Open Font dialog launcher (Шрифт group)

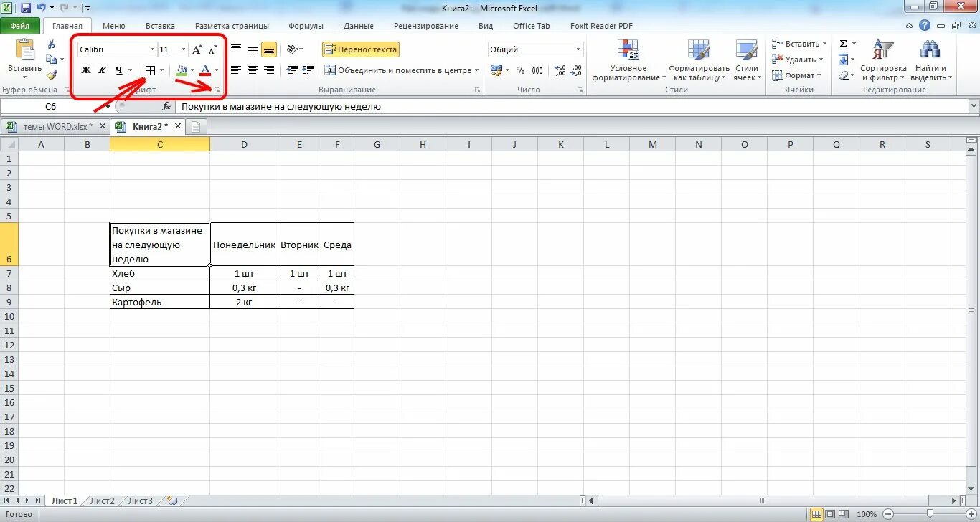pyautogui.click(x=217, y=90)
